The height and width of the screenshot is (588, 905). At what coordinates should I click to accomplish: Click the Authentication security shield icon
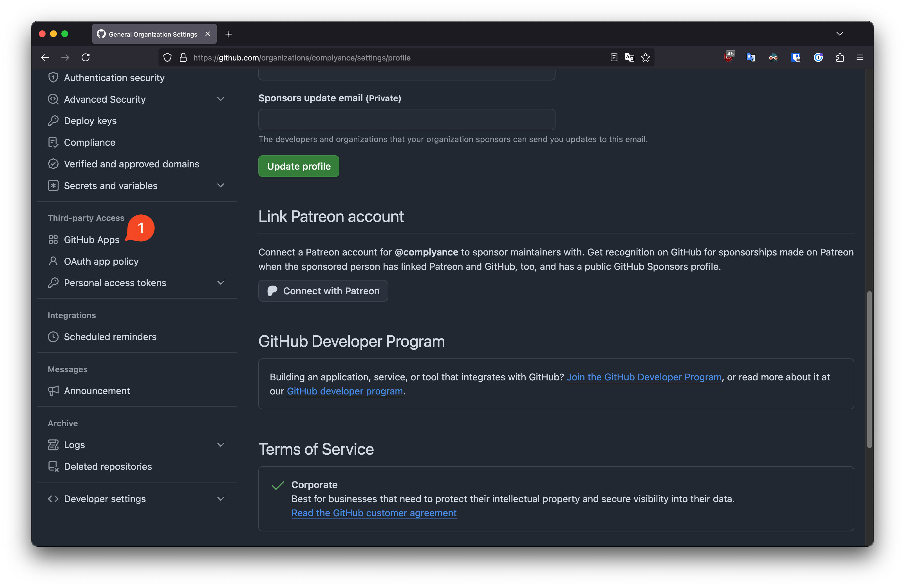coord(53,78)
